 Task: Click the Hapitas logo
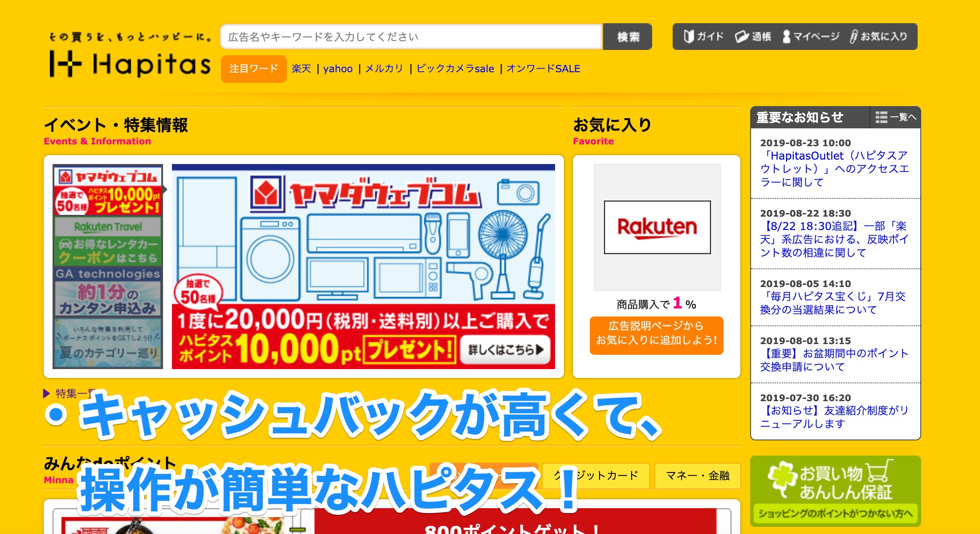point(130,64)
